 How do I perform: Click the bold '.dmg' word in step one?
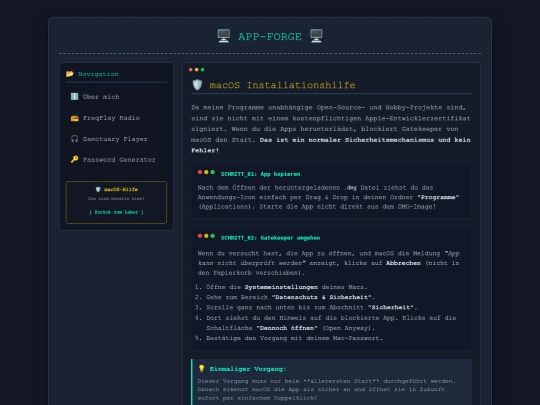click(351, 188)
